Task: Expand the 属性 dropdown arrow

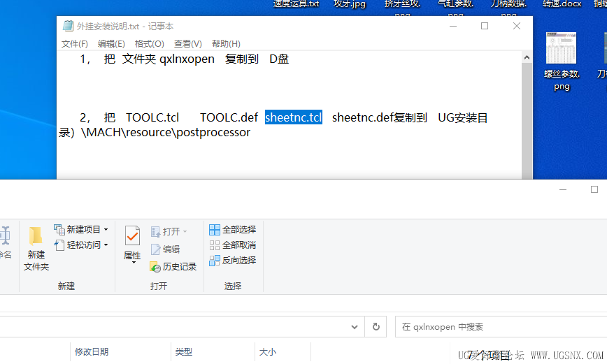Action: point(134,263)
